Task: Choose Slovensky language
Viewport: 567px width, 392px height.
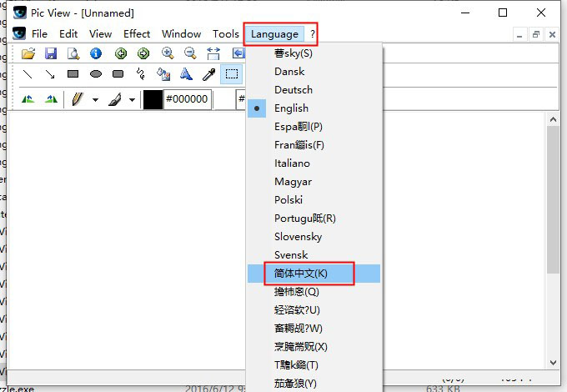Action: (314, 237)
